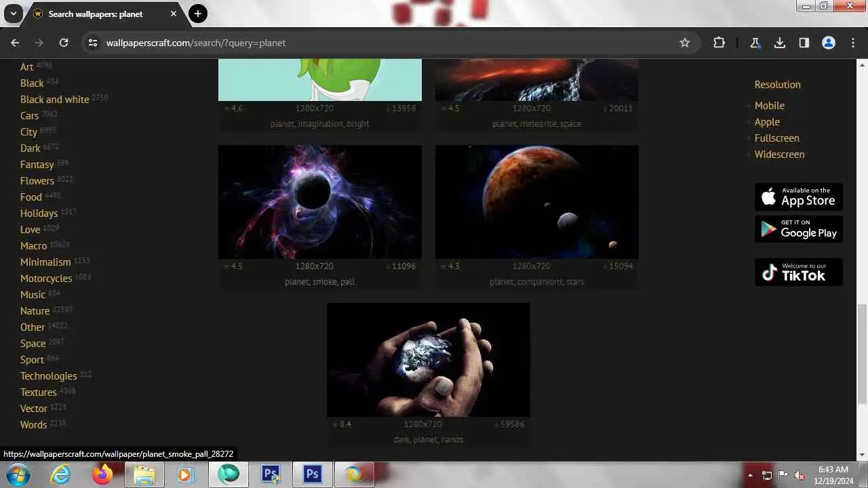Click the Google Play download badge
The height and width of the screenshot is (488, 868).
[799, 229]
